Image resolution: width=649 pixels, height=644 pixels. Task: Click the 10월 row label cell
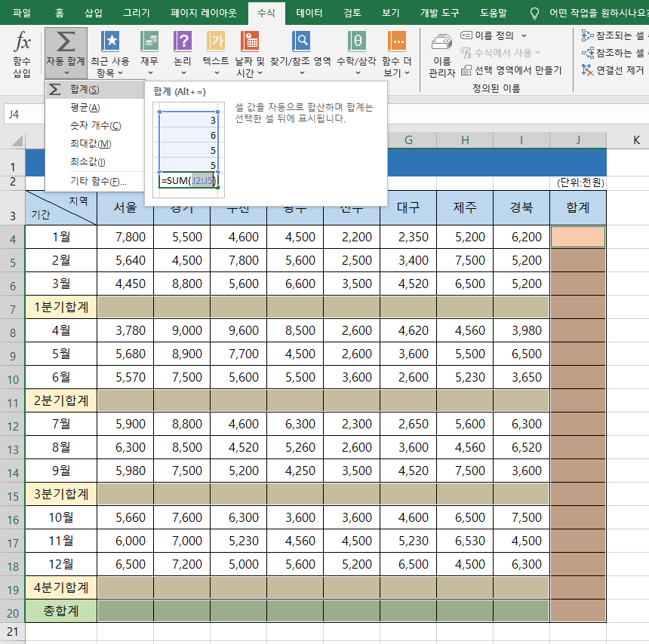tap(61, 517)
